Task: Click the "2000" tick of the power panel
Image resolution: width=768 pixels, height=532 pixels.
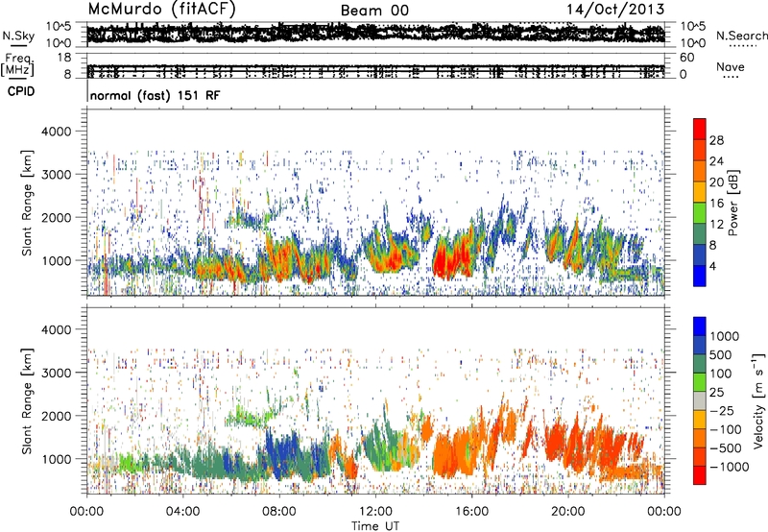Action: (56, 217)
